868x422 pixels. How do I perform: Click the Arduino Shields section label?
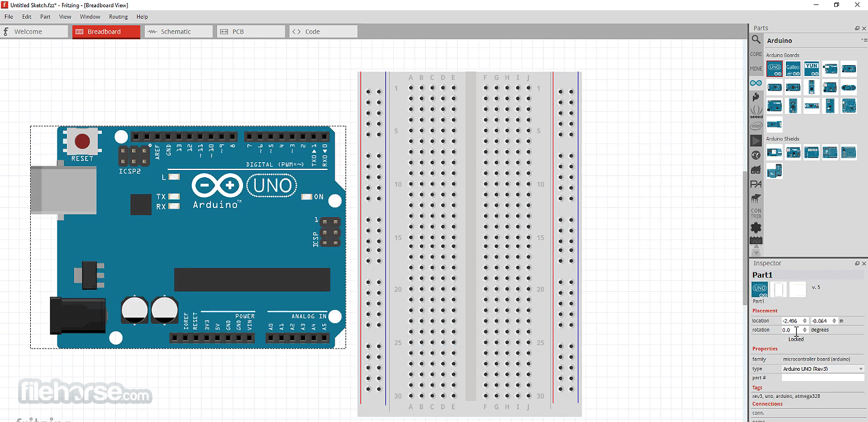coord(782,139)
